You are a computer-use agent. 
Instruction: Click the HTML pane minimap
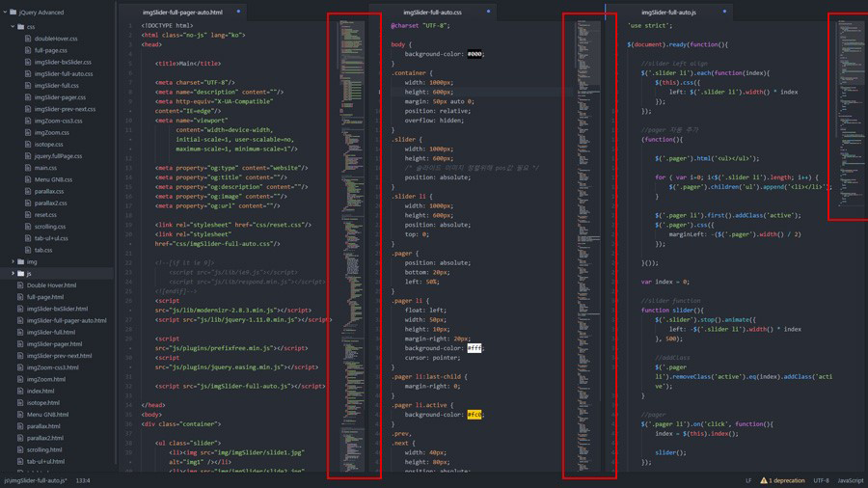tap(352, 246)
